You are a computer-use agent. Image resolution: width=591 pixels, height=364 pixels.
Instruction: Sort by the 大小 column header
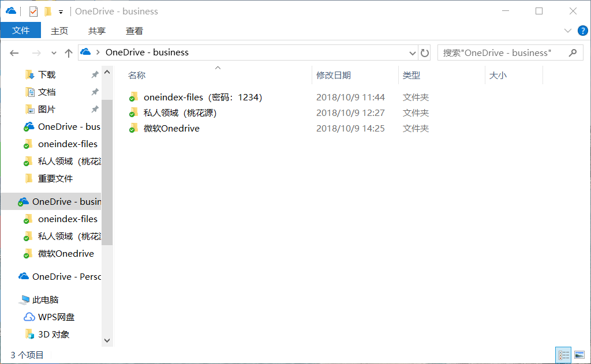pyautogui.click(x=498, y=76)
